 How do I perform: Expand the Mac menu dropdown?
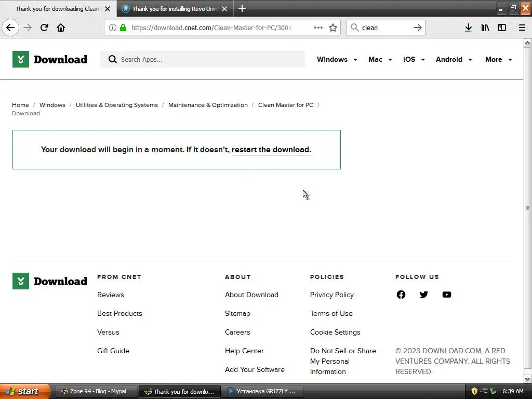(x=380, y=59)
